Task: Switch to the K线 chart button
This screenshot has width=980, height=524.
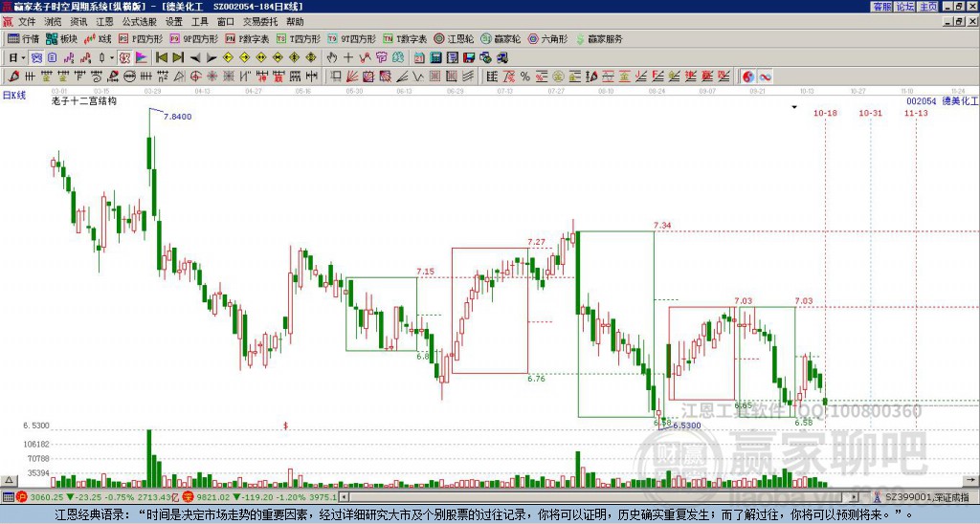Action: point(97,38)
